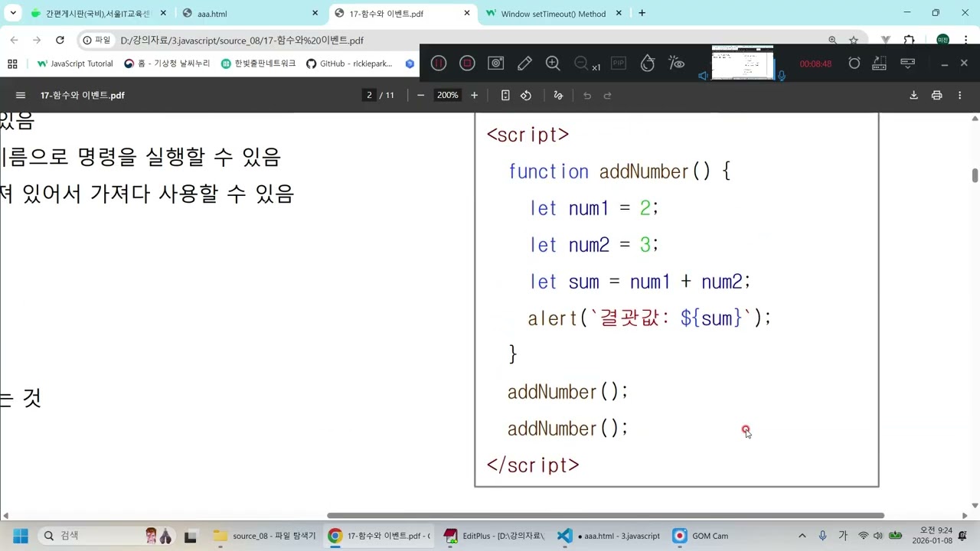Print the PDF document

coord(936,96)
